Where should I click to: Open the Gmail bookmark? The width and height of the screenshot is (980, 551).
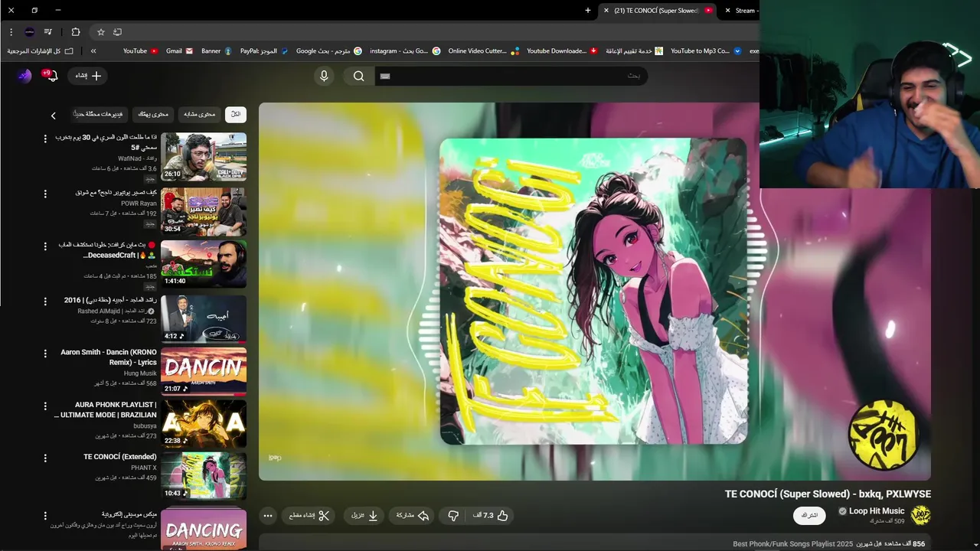pos(180,51)
